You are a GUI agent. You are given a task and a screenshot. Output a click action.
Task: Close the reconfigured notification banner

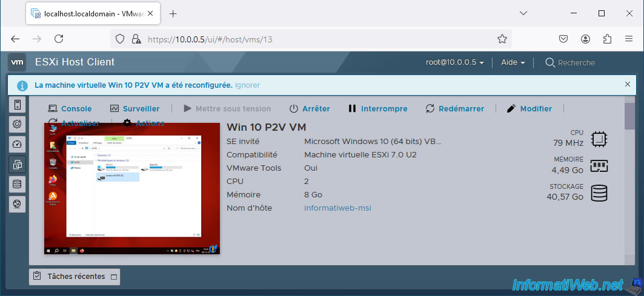point(627,84)
